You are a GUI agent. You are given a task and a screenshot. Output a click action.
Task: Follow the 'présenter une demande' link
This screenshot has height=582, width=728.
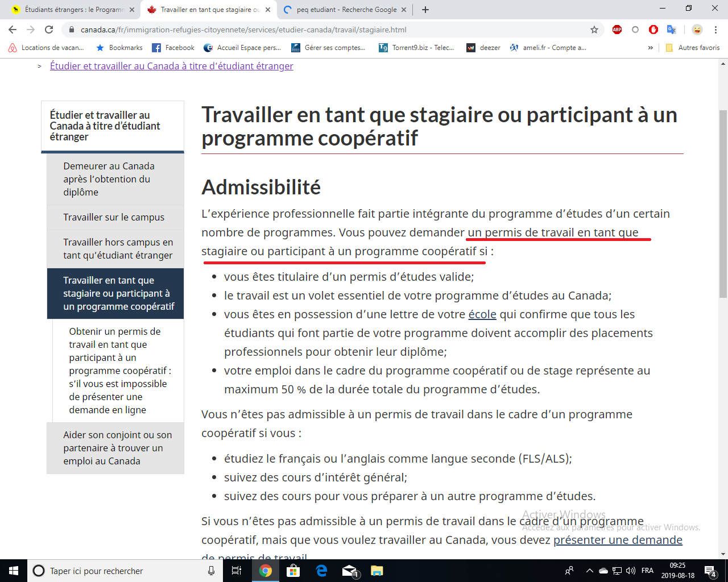(618, 540)
